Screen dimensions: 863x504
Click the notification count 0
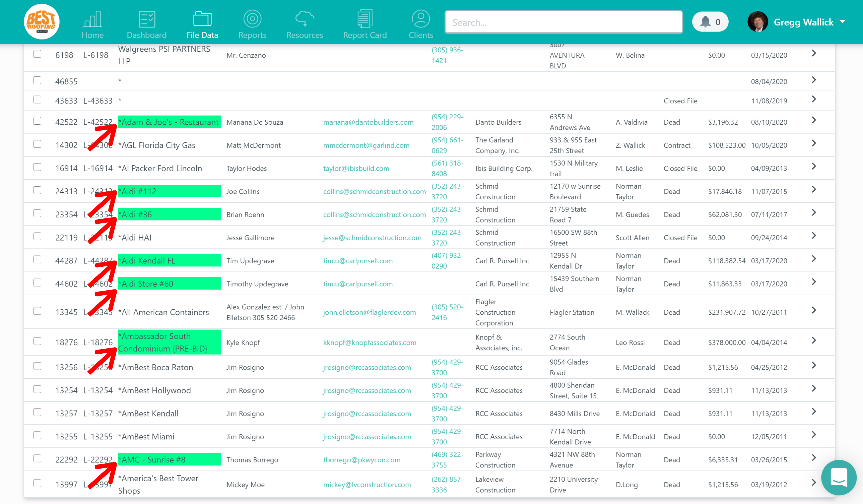pos(718,22)
